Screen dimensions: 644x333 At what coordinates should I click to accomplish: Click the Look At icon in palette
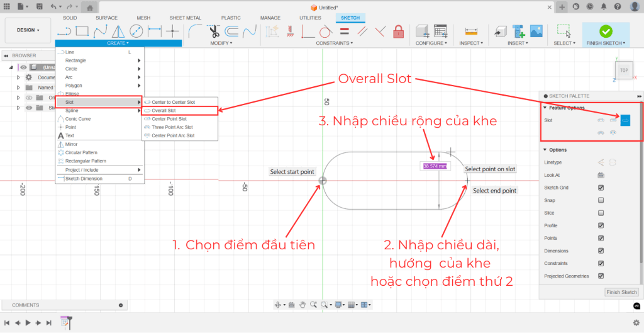pyautogui.click(x=601, y=175)
